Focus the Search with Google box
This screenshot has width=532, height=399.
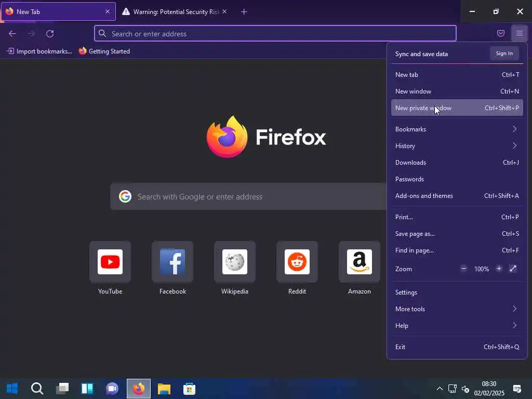click(x=248, y=196)
